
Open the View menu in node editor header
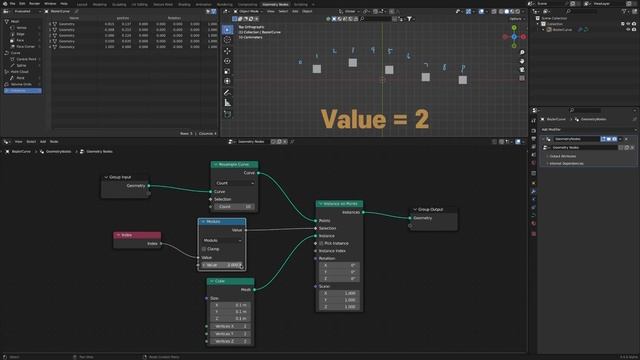(x=18, y=142)
